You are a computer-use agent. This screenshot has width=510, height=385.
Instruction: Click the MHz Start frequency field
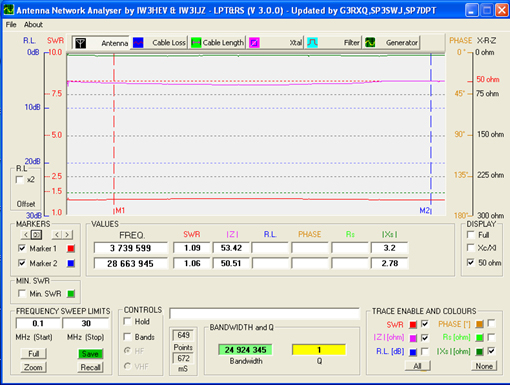(x=38, y=323)
